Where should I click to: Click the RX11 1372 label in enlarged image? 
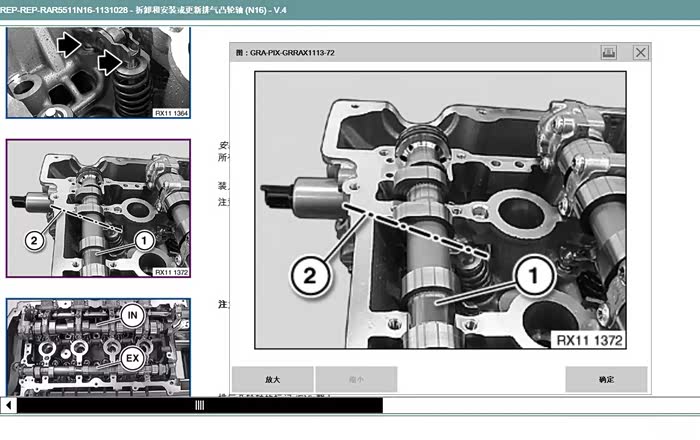coord(589,340)
